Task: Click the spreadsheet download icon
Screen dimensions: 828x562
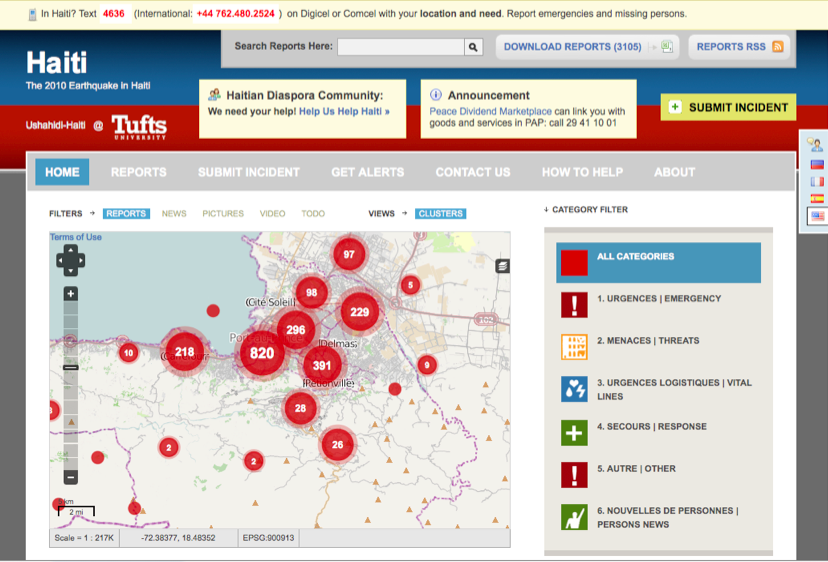Action: (x=667, y=47)
